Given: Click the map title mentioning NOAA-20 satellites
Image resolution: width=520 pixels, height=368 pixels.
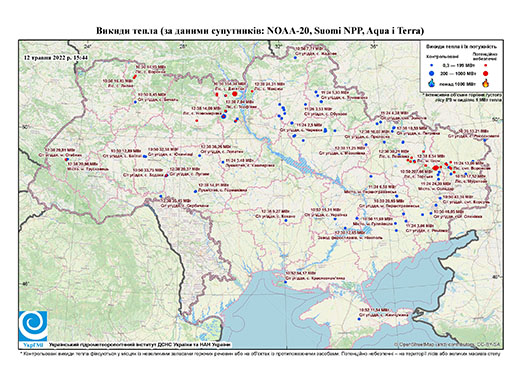Looking at the screenshot, I should click(x=260, y=31).
